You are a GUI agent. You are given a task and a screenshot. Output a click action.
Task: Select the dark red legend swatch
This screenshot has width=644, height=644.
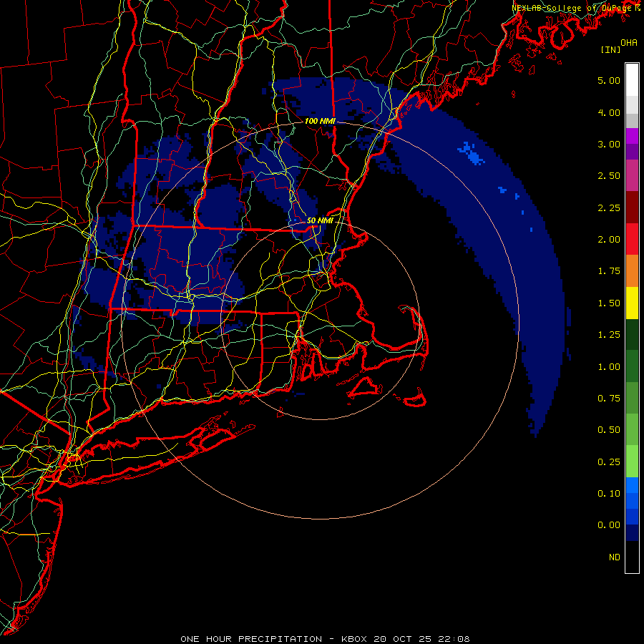[x=632, y=208]
